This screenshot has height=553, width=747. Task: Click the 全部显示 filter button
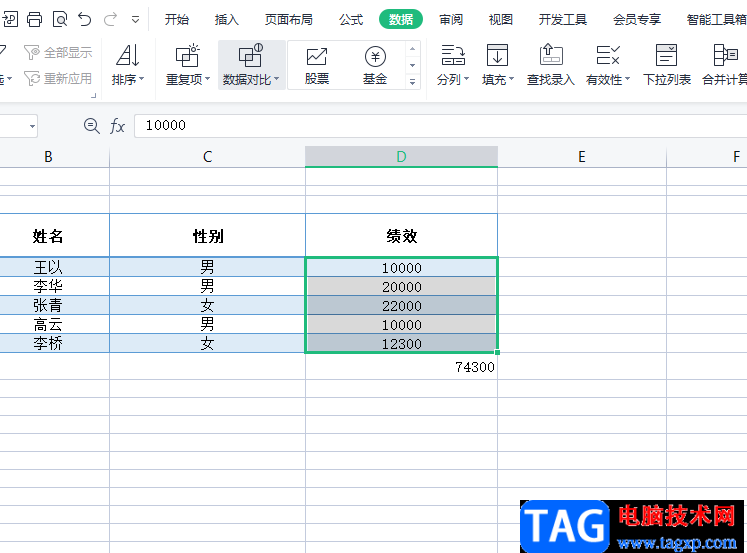tap(58, 52)
